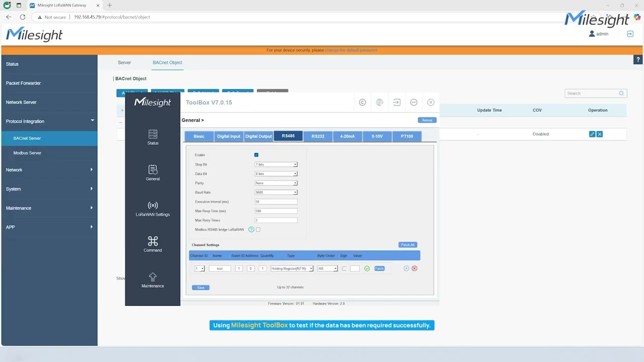
Task: Open the Stop Bit dropdown
Action: point(276,164)
